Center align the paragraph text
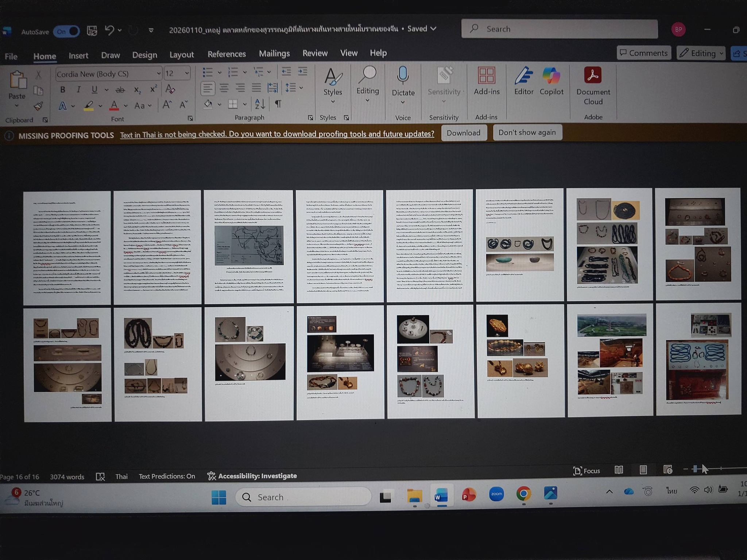The width and height of the screenshot is (747, 560). click(x=224, y=88)
